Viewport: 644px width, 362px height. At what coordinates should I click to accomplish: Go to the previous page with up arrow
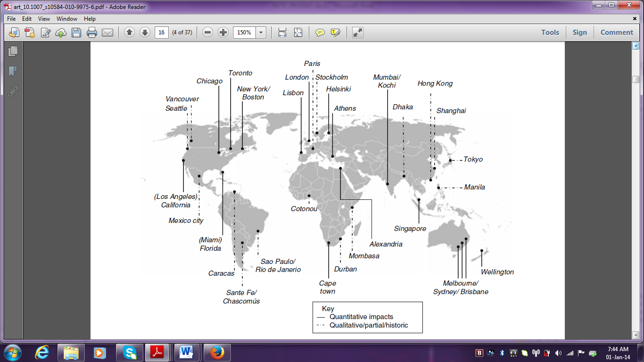pyautogui.click(x=130, y=33)
